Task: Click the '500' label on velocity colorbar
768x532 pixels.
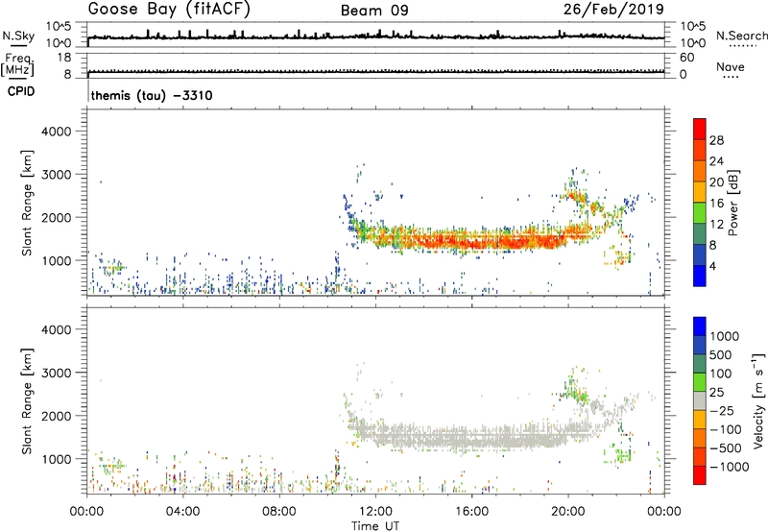Action: [721, 355]
